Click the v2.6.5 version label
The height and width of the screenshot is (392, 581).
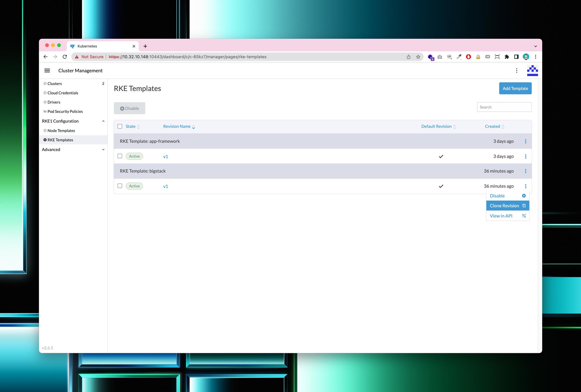tap(47, 348)
